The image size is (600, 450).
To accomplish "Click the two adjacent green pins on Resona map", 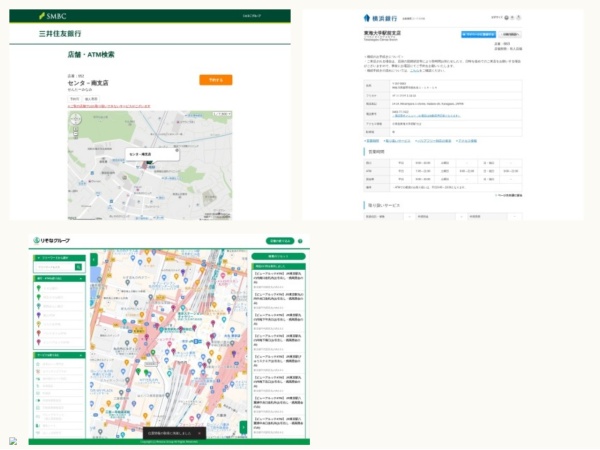I will click(x=142, y=372).
